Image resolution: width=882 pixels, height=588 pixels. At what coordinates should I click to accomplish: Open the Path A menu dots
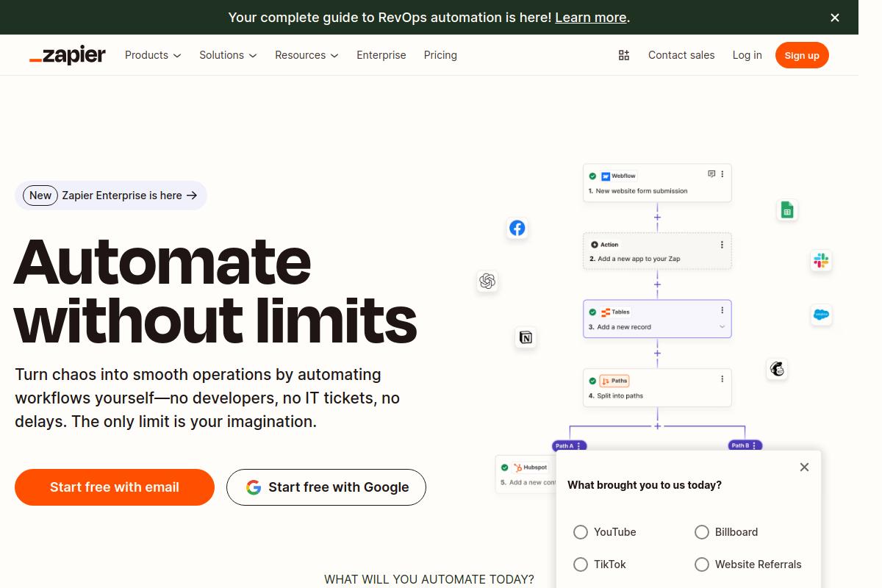click(x=579, y=445)
